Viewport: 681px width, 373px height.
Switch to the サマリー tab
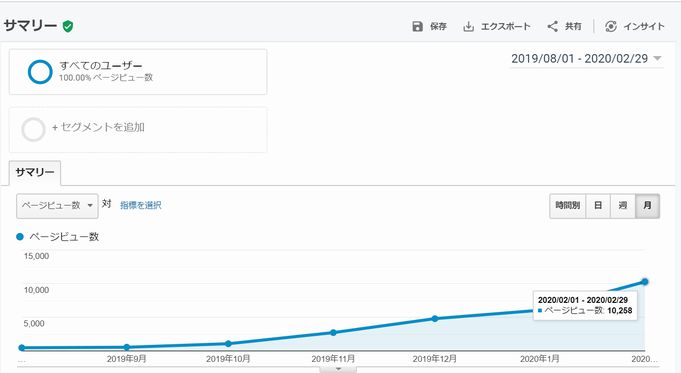[x=35, y=172]
